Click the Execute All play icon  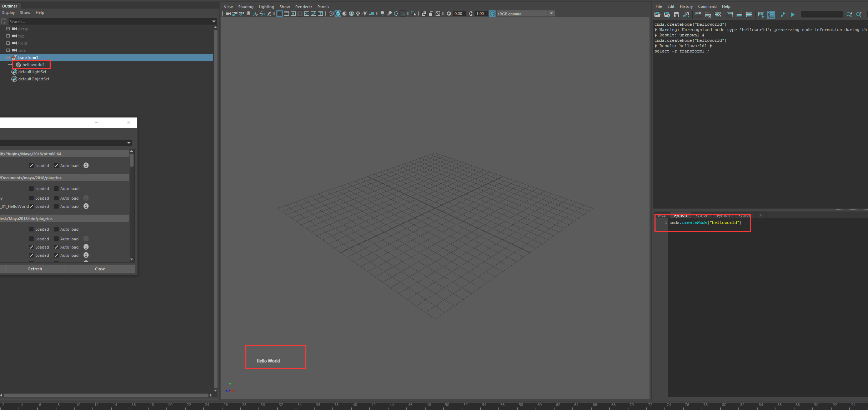point(783,14)
